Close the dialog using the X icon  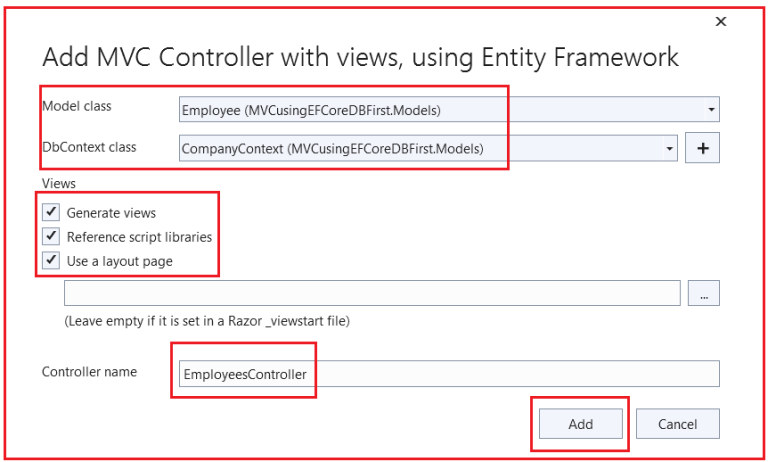(720, 22)
